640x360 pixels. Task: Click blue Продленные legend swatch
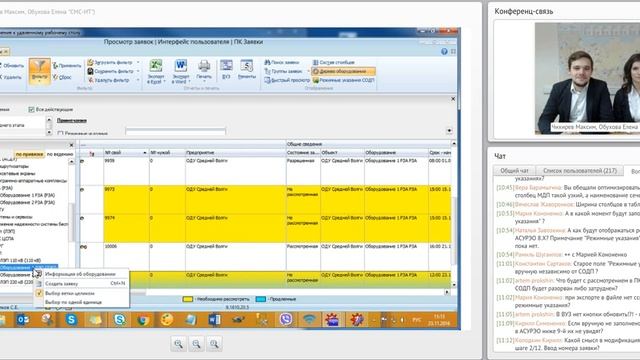[x=260, y=299]
